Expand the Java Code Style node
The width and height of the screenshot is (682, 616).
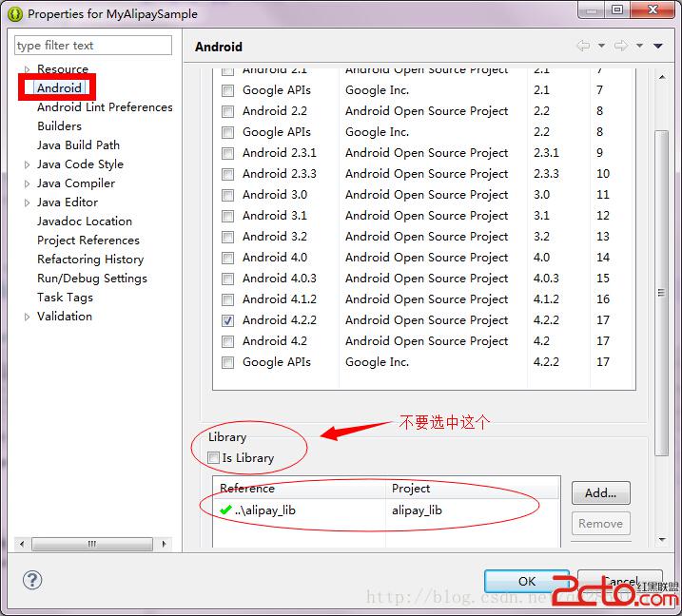27,164
